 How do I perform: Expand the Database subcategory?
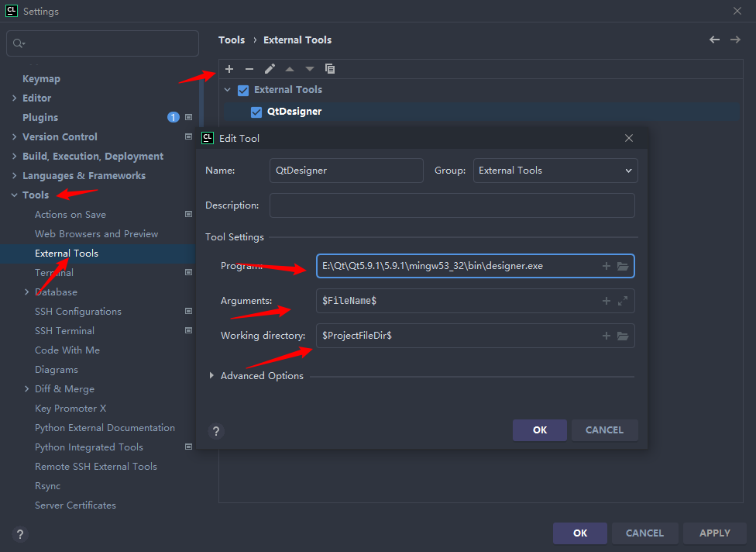[26, 292]
